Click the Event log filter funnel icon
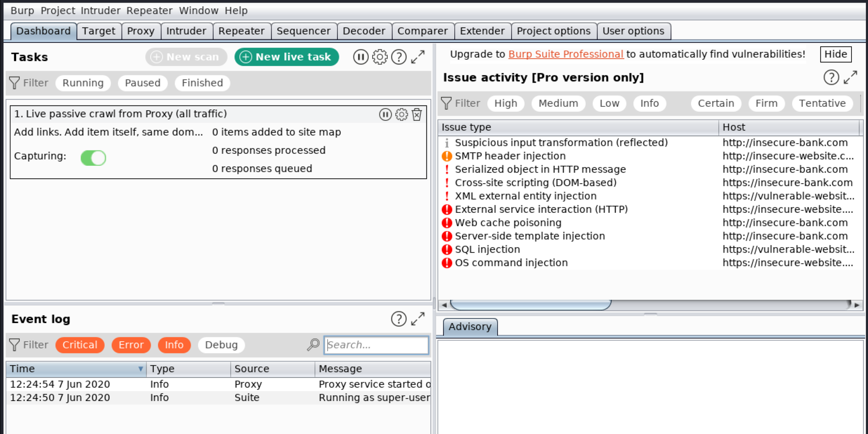Image resolution: width=868 pixels, height=434 pixels. point(15,345)
